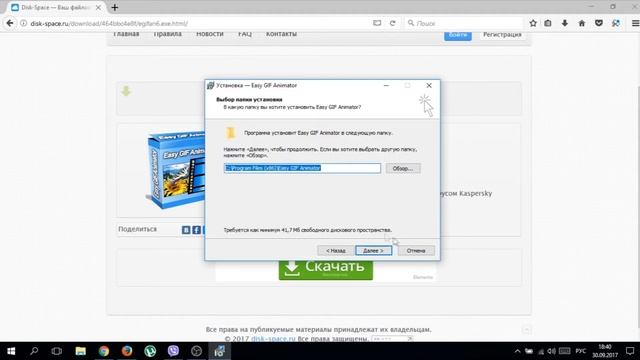This screenshot has height=360, width=640.
Task: Open the Windows taskbar search
Action: [34, 351]
